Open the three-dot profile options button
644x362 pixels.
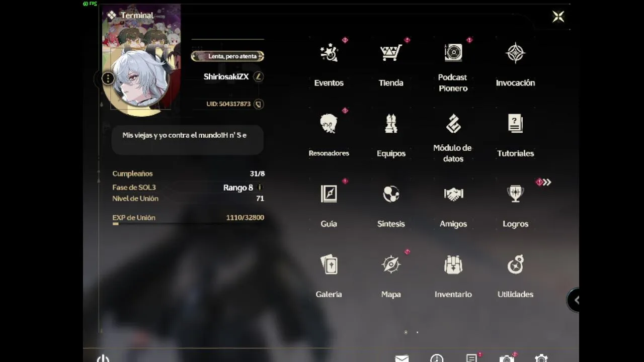click(108, 78)
